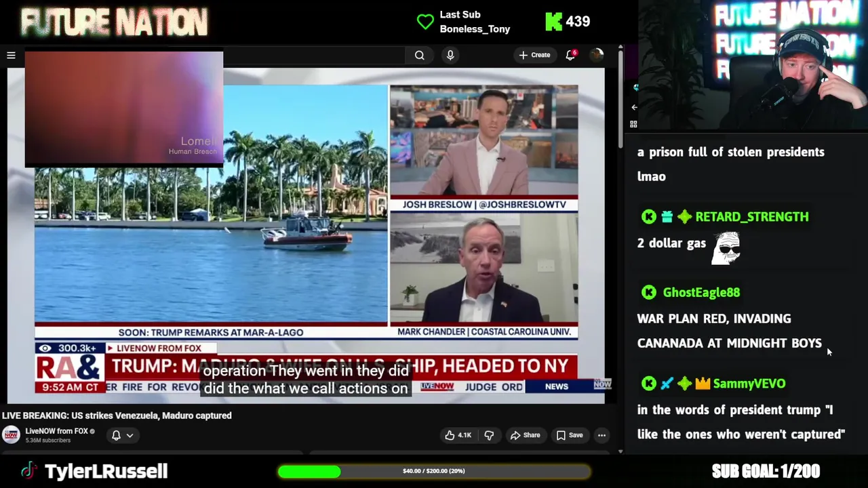Click the sunglasses emote in chat
Screen dimensions: 868x488
tap(726, 247)
